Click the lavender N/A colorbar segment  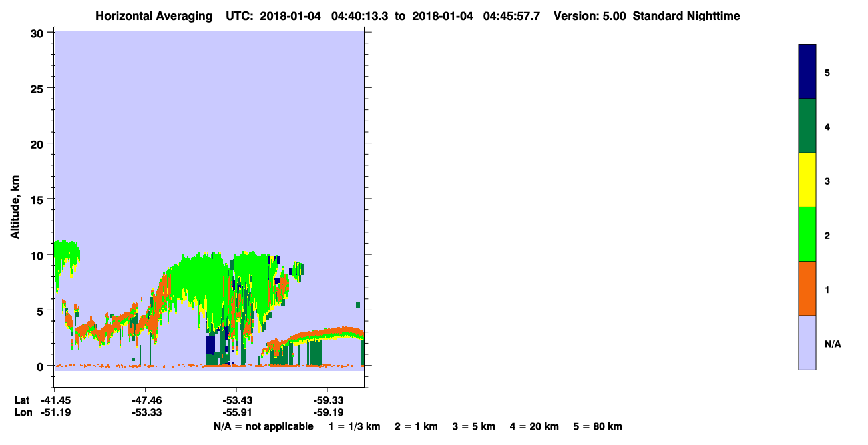[x=807, y=342]
